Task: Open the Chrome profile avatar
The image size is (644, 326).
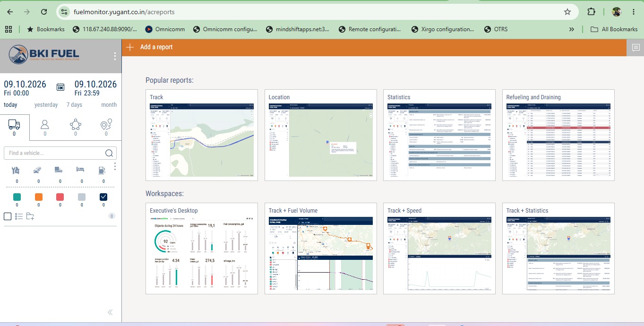Action: [x=616, y=12]
